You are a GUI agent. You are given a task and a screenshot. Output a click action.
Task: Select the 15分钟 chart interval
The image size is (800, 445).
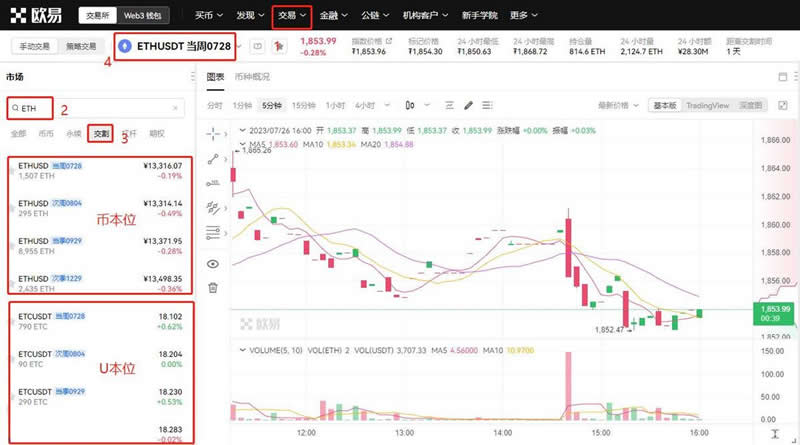pos(302,105)
